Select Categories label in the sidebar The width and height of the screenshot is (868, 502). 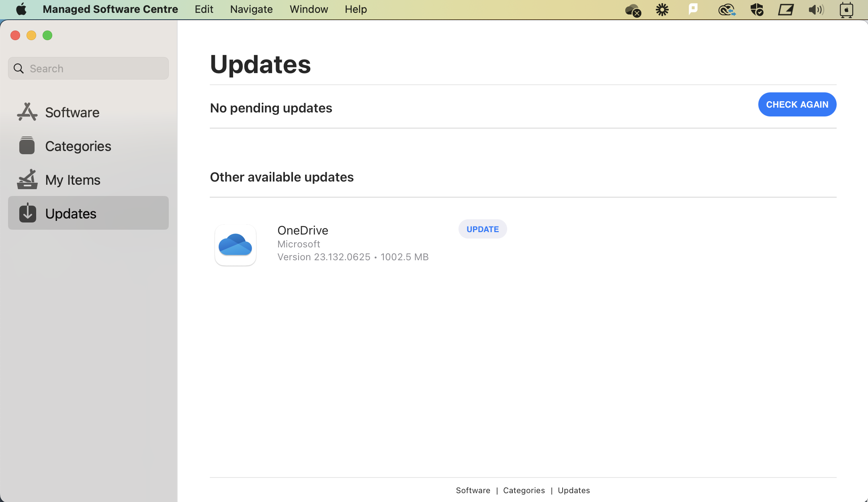click(78, 146)
